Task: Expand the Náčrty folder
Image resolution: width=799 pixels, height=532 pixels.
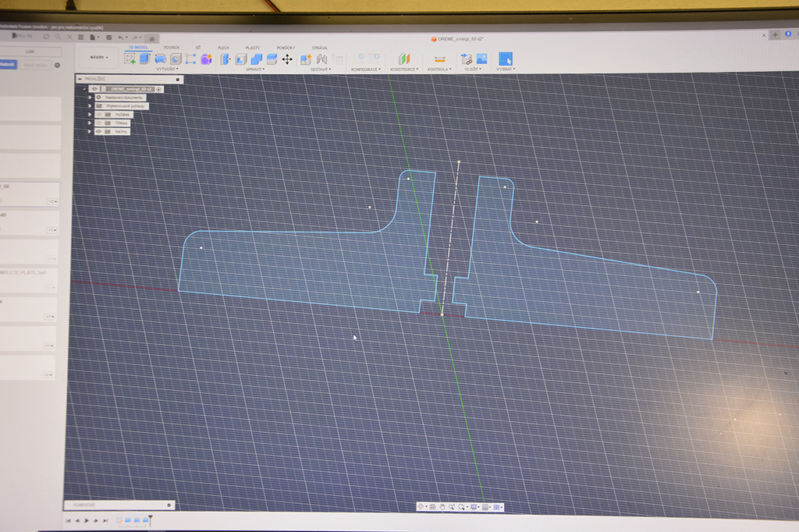Action: tap(90, 132)
